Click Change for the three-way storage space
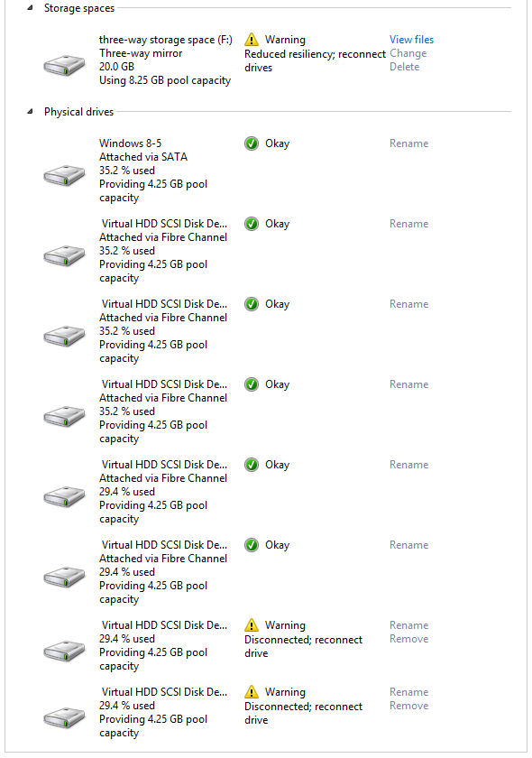The width and height of the screenshot is (532, 758). (408, 53)
